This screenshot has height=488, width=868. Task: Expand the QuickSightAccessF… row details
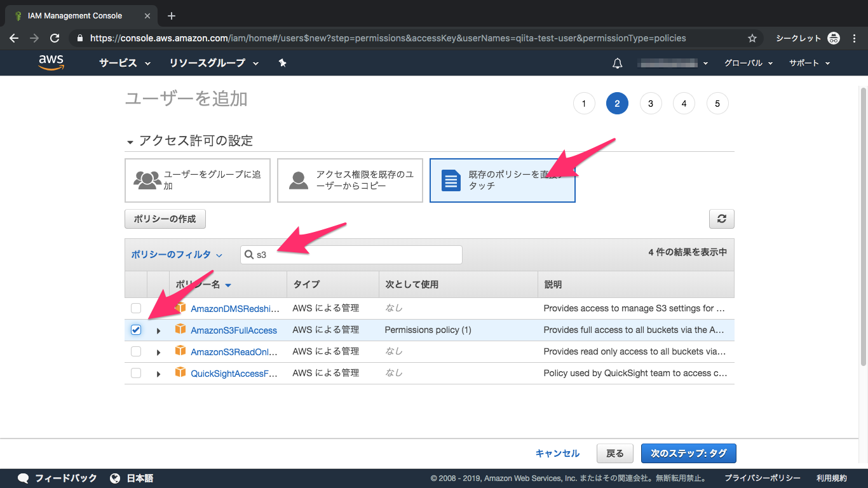pyautogui.click(x=158, y=374)
